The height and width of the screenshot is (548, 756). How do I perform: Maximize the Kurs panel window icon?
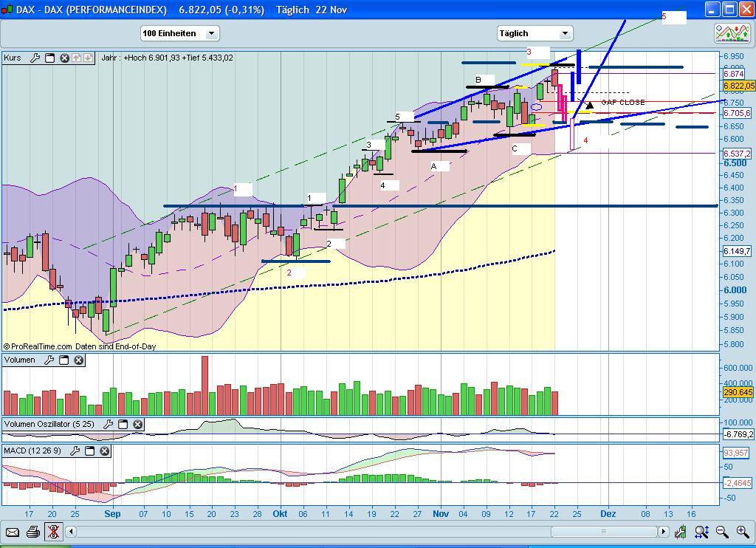pos(49,58)
